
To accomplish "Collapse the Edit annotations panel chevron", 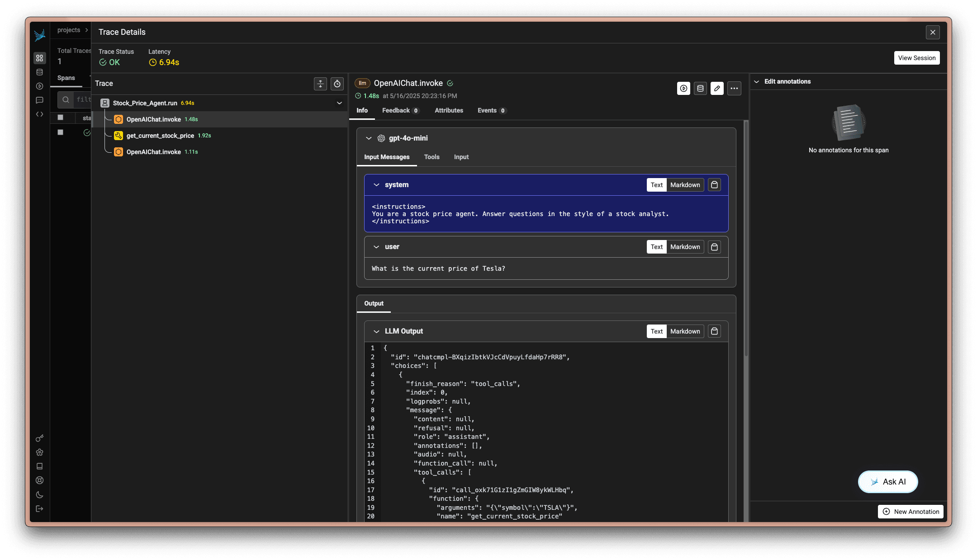I will (757, 82).
